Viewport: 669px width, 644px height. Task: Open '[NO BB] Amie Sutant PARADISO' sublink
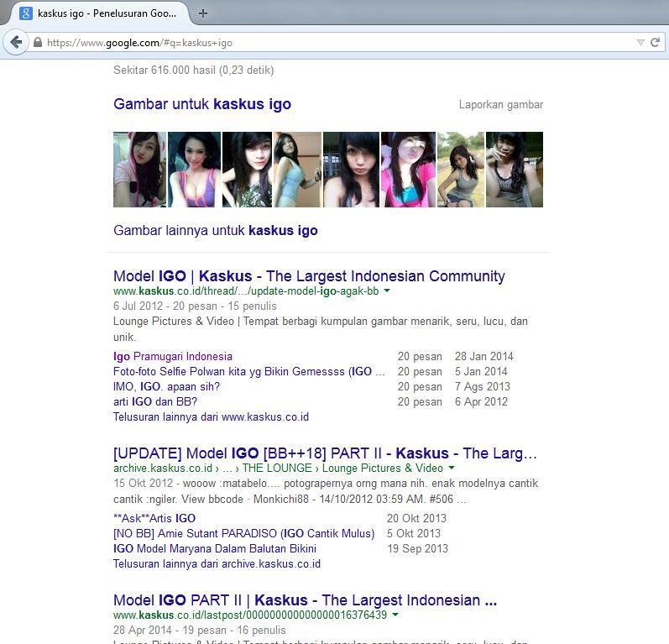[244, 533]
